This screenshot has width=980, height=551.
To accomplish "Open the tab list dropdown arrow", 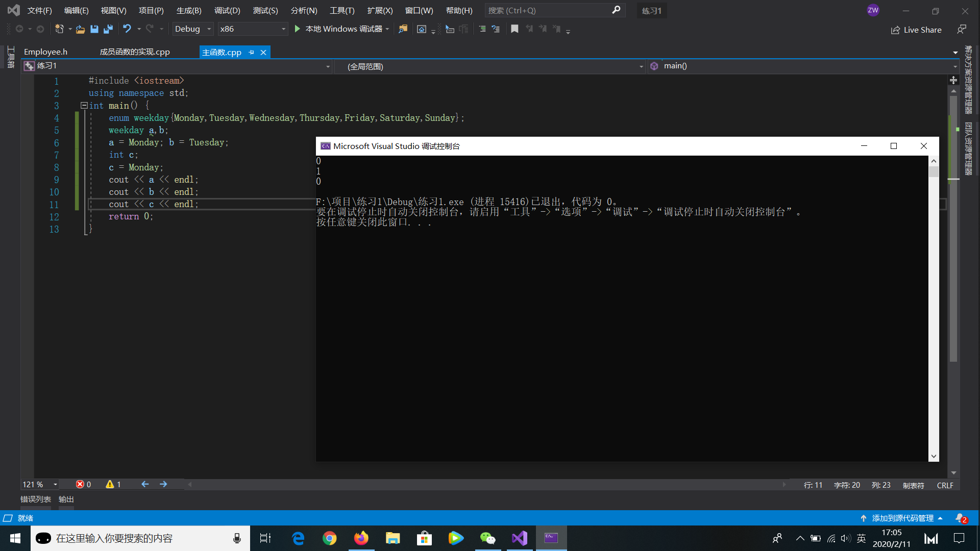I will click(x=955, y=52).
